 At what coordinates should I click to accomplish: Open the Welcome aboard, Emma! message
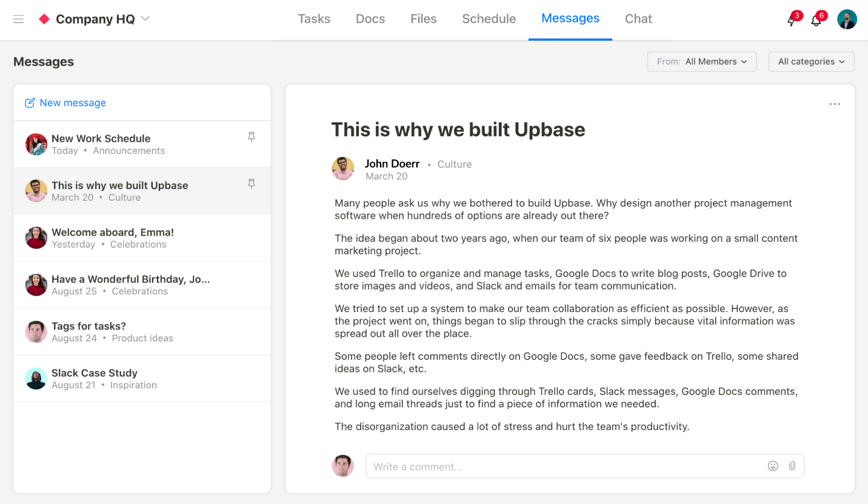click(x=142, y=238)
